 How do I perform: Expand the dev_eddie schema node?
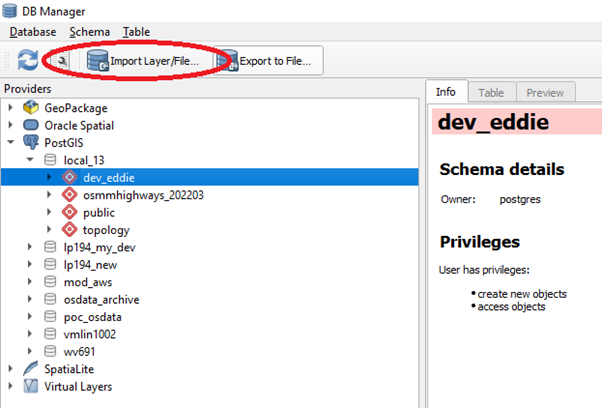(x=49, y=177)
